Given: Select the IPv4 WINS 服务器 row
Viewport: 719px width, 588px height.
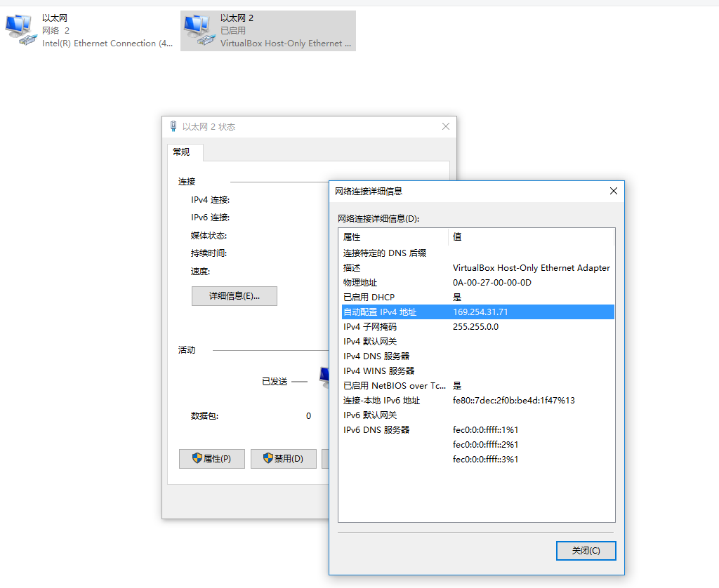Looking at the screenshot, I should point(477,370).
